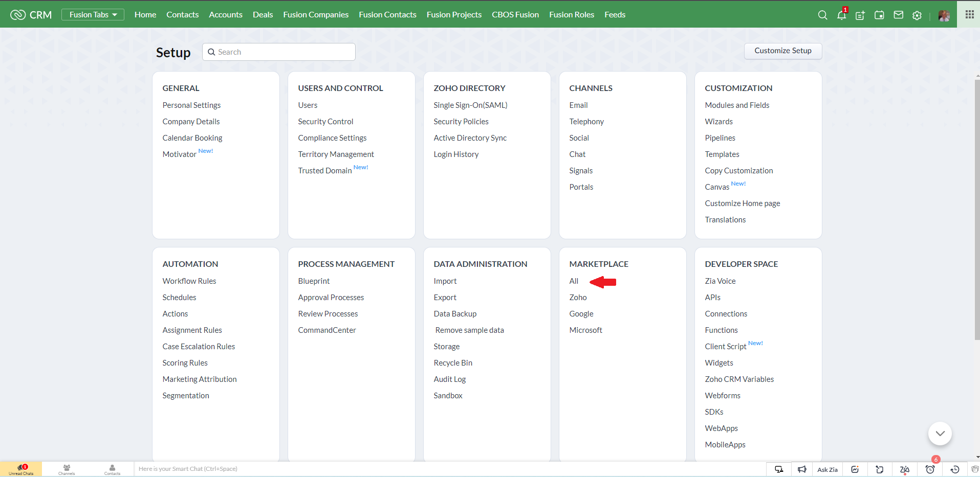Image resolution: width=980 pixels, height=477 pixels.
Task: Open Functions in Developer Space
Action: click(x=721, y=330)
